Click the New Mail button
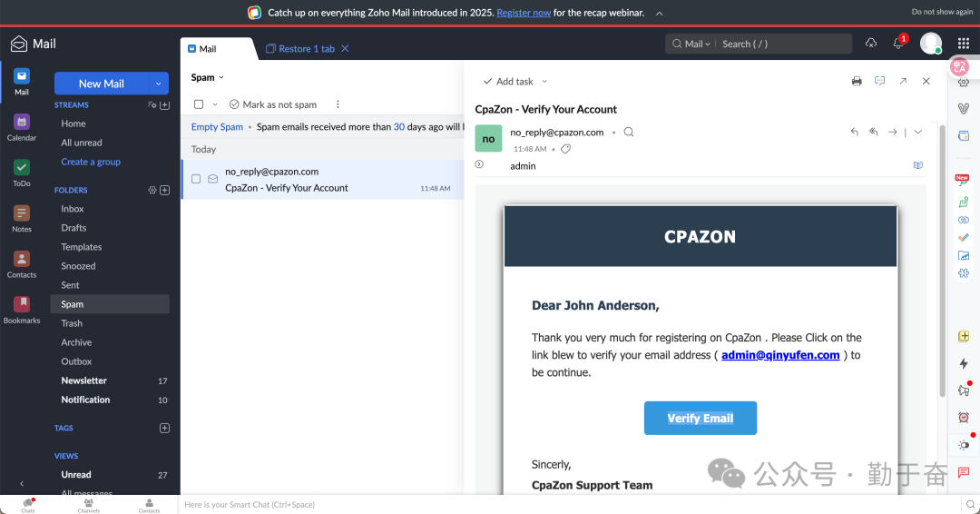980x514 pixels. 102,84
